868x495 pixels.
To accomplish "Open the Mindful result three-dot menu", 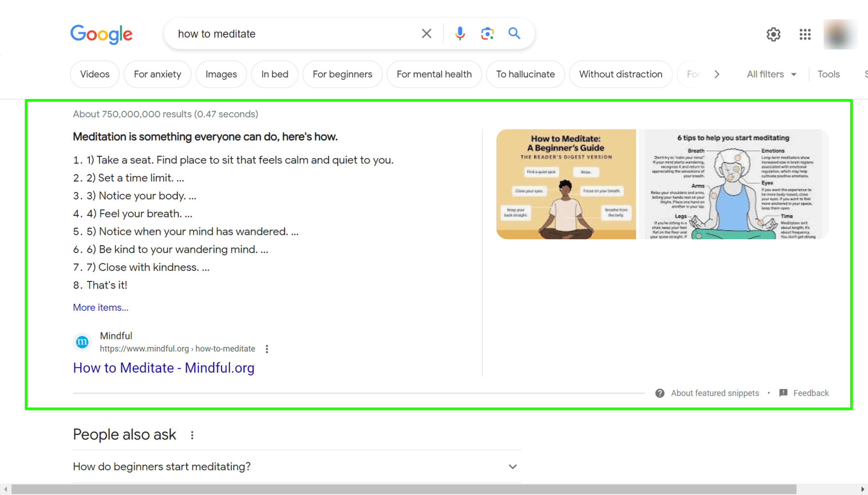I will pos(267,349).
